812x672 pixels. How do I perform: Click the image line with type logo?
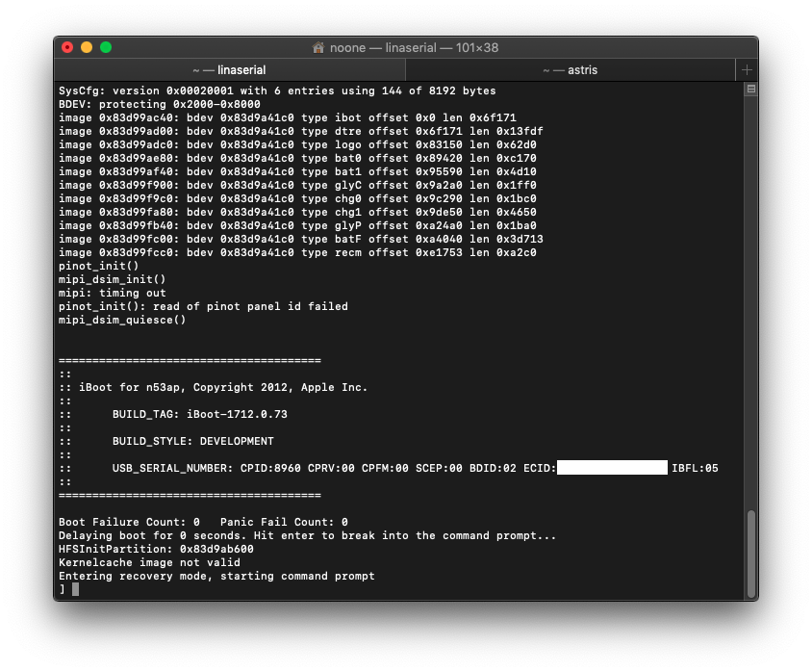(x=297, y=144)
